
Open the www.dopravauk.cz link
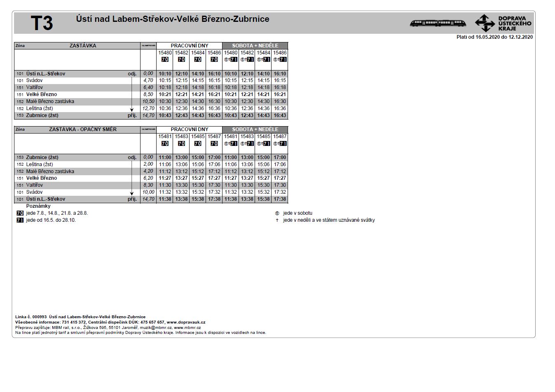(186, 322)
